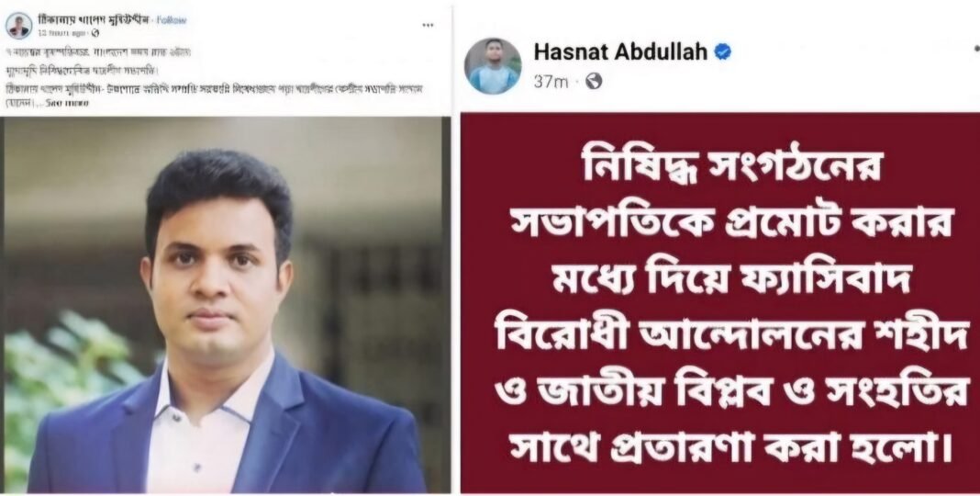
Task: Click the 12 hours ago timestamp
Action: [62, 32]
